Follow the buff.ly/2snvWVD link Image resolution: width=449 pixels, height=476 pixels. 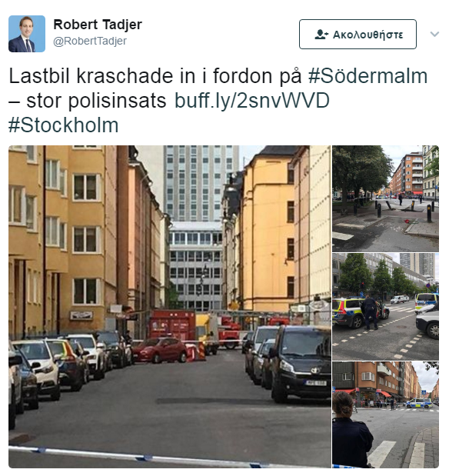tap(252, 101)
